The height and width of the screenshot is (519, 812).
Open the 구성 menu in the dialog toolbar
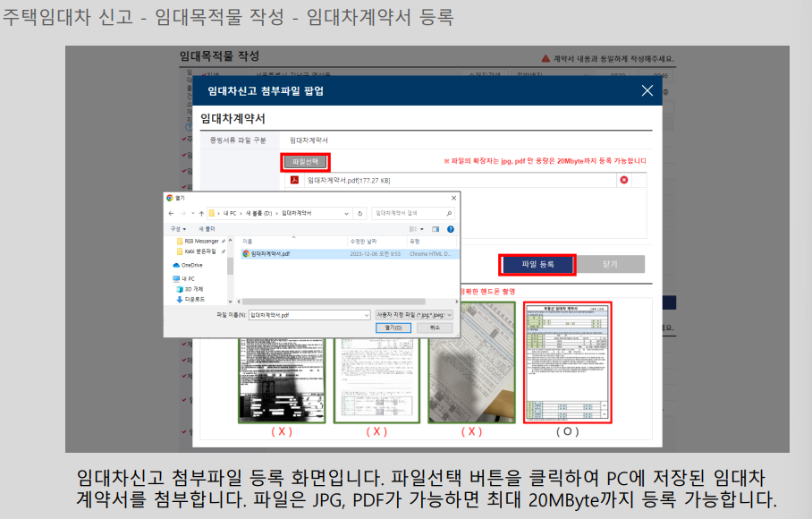click(x=174, y=227)
